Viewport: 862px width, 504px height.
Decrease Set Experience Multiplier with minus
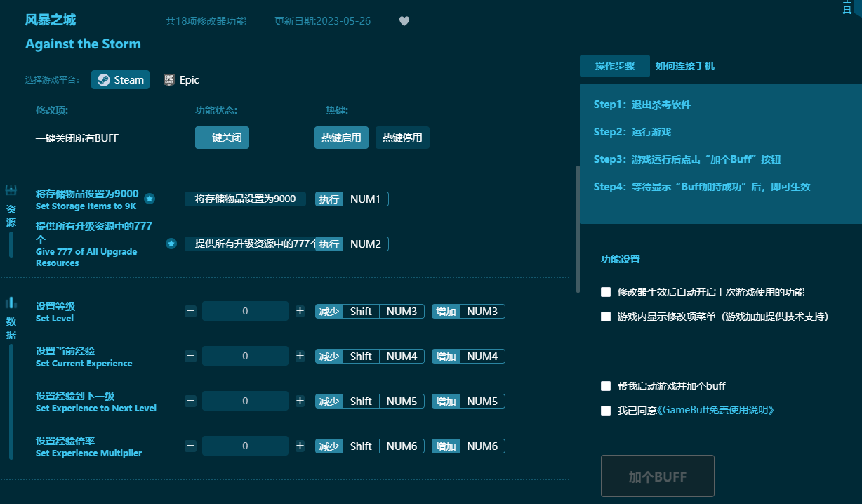click(x=191, y=446)
